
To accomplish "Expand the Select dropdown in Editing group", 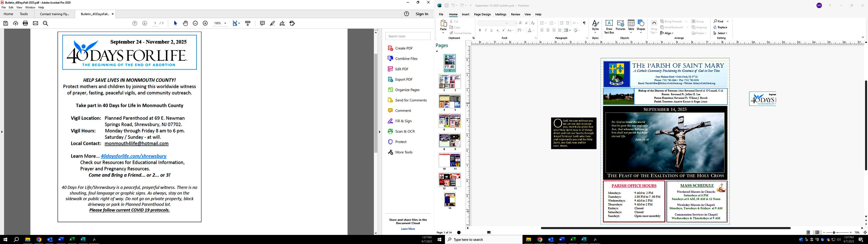I will point(720,33).
